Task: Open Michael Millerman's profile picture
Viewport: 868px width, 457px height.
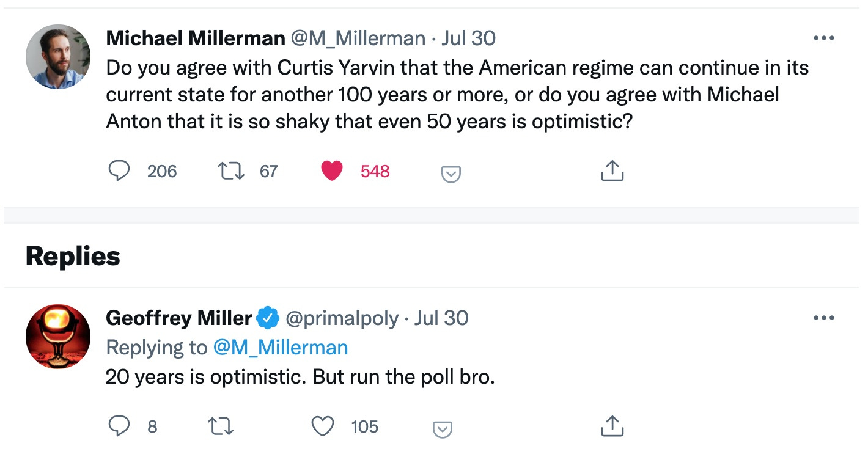Action: click(x=58, y=57)
